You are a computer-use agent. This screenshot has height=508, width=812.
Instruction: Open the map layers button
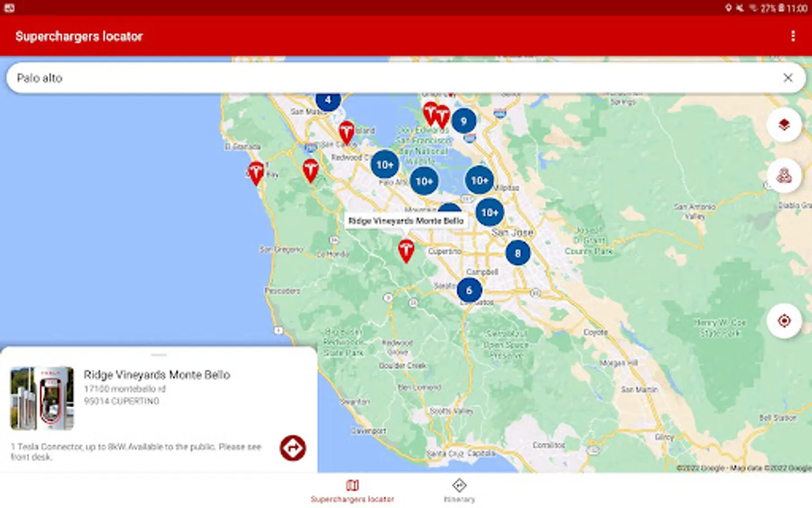[x=784, y=124]
